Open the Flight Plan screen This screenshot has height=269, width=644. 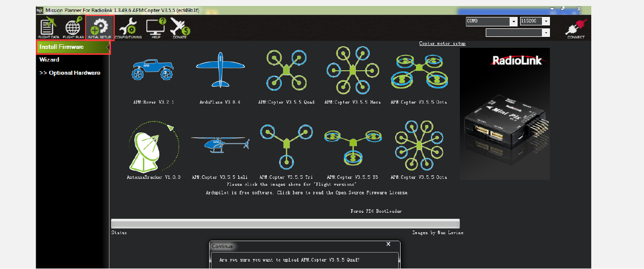(73, 28)
